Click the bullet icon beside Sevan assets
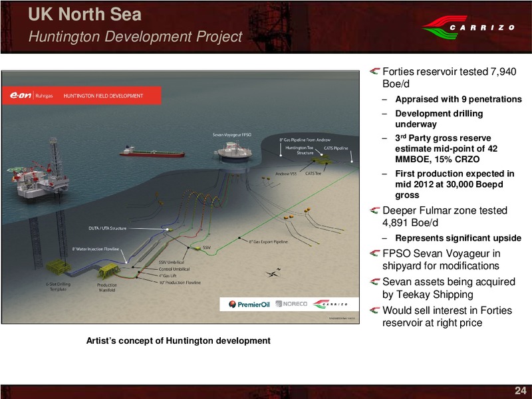The width and height of the screenshot is (532, 399). [x=374, y=281]
